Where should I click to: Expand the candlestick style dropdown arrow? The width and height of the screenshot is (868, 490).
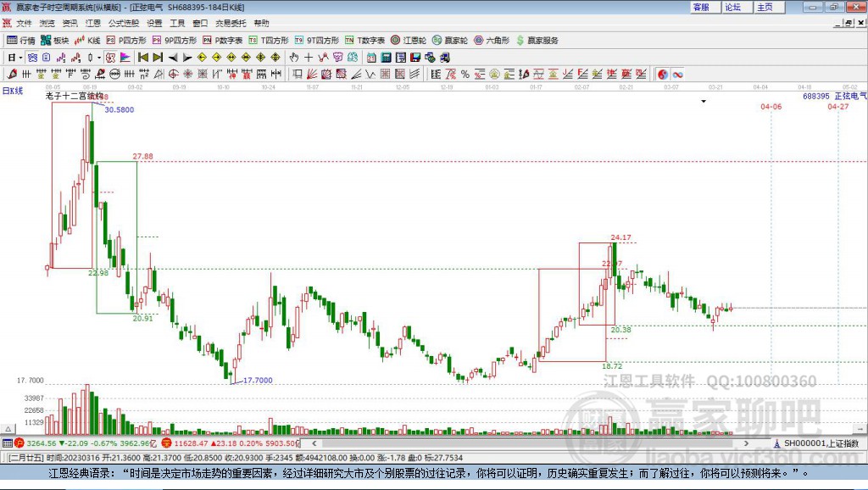(x=99, y=57)
